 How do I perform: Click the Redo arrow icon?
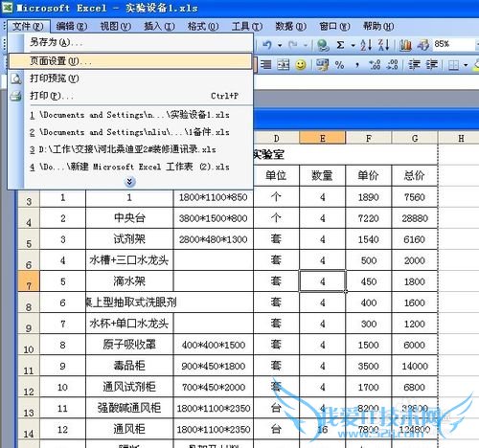[x=293, y=45]
